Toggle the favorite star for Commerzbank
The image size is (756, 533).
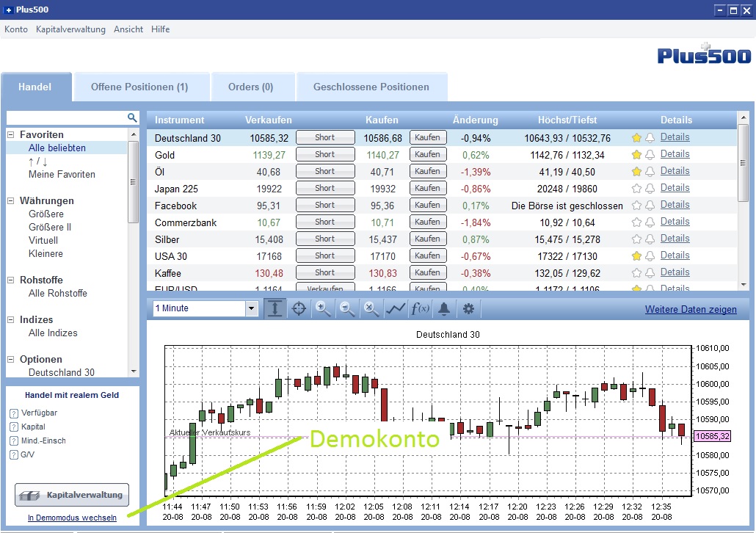[x=636, y=222]
